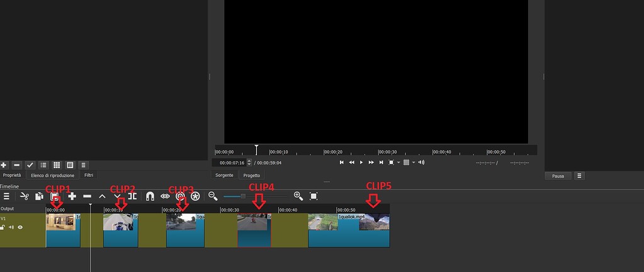
Task: Switch to the Progetto tab
Action: (252, 176)
